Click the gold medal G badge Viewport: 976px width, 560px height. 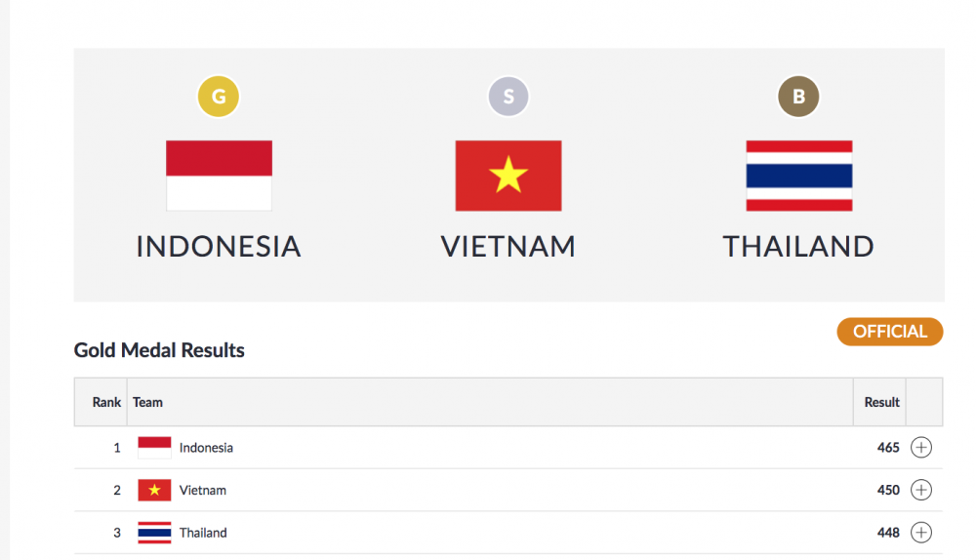coord(219,97)
